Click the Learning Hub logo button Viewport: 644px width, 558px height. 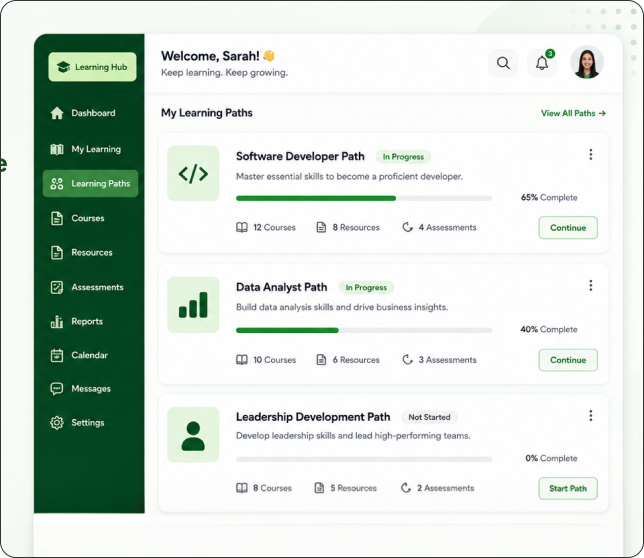point(92,67)
